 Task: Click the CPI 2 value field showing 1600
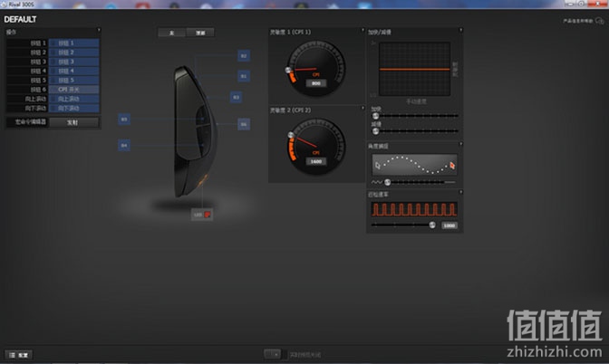tap(315, 161)
